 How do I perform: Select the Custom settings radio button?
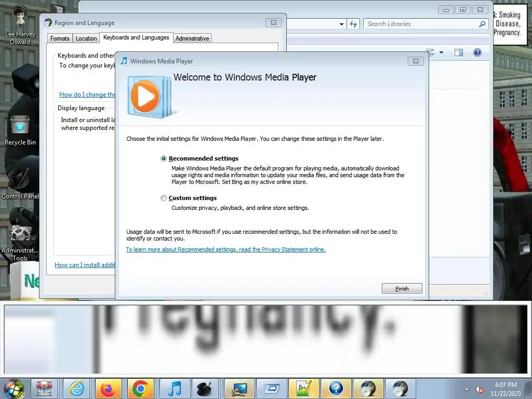click(x=164, y=198)
